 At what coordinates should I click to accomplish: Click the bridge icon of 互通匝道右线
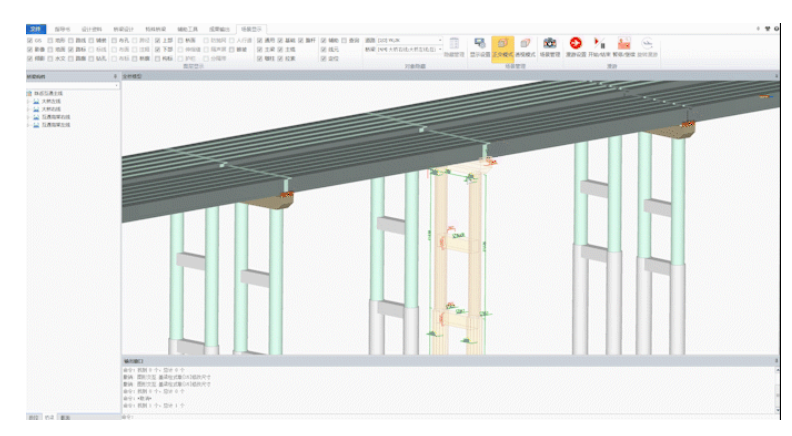click(36, 117)
